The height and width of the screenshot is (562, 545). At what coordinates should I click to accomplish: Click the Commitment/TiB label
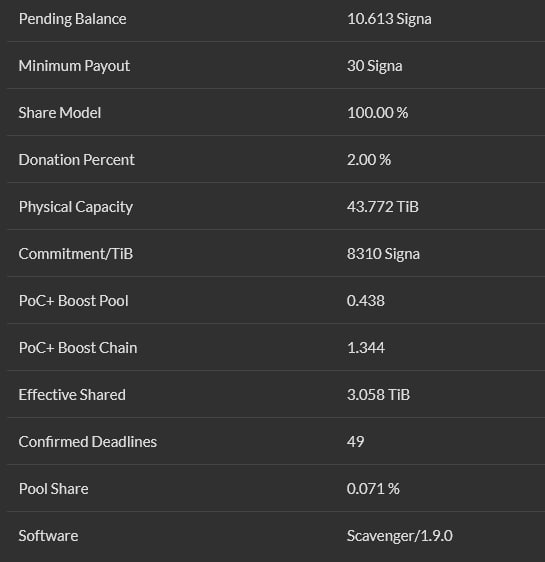tap(76, 254)
